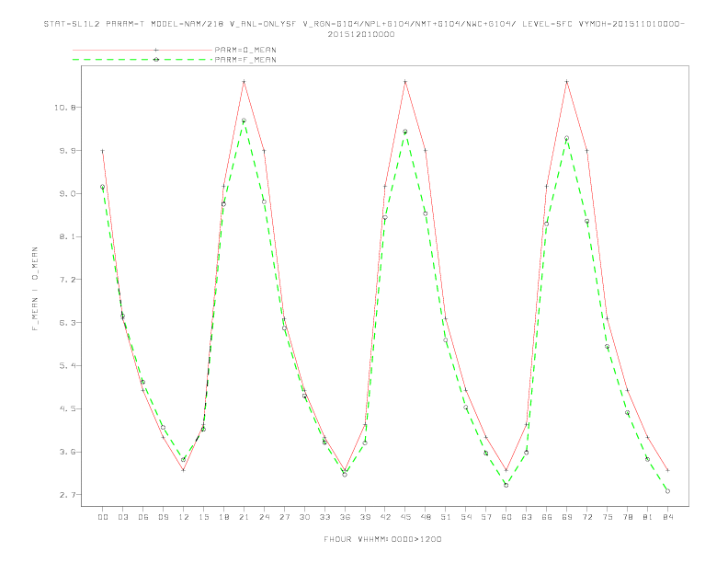Viewport: 728px width, 563px height.
Task: Click the O_MEAN peak marker at hour 69
Action: point(567,82)
